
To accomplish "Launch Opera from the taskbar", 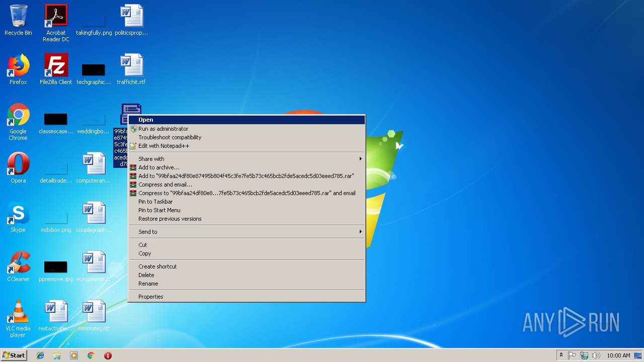I will [x=108, y=355].
